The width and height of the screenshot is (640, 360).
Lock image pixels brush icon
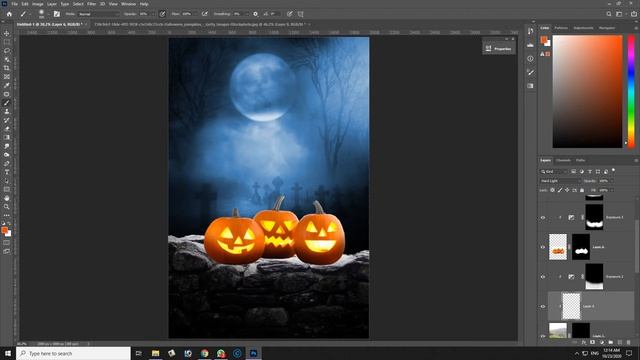[560, 190]
